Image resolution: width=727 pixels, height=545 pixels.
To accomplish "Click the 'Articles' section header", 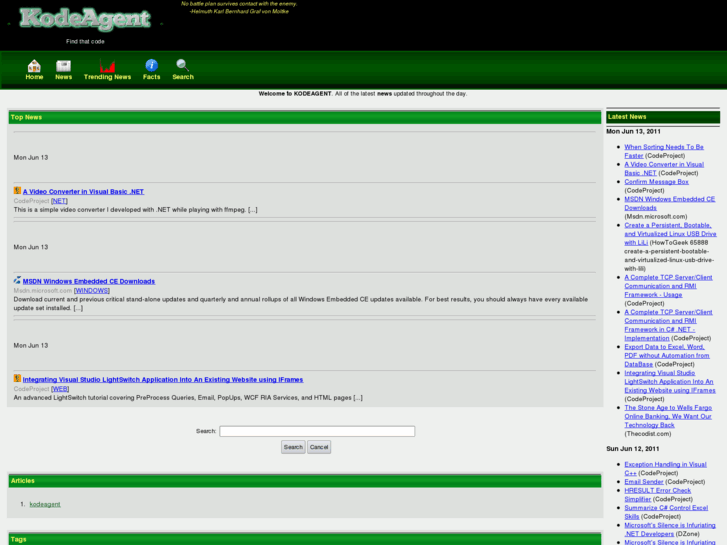I will click(x=305, y=481).
